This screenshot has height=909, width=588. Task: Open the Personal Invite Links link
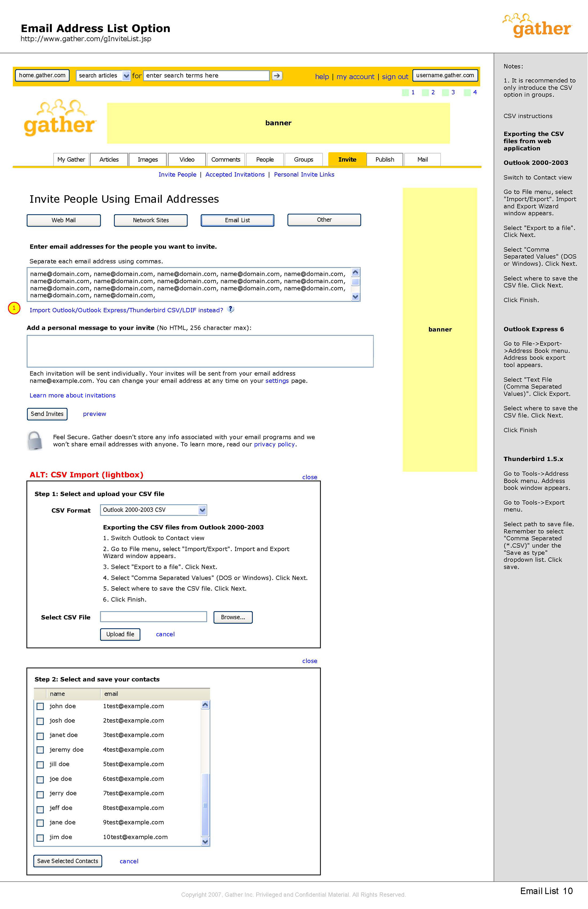tap(304, 174)
